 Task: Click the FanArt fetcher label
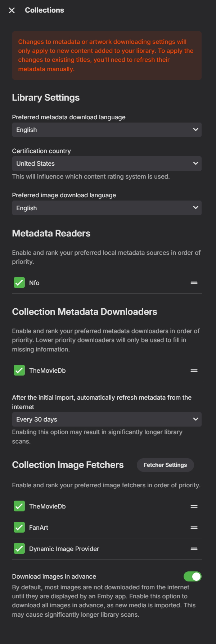click(x=39, y=528)
